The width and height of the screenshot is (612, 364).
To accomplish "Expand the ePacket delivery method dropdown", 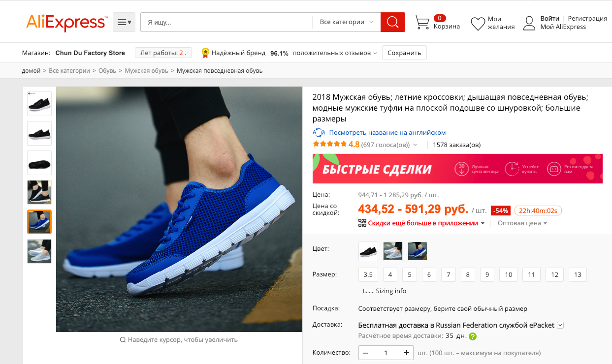I will click(560, 325).
